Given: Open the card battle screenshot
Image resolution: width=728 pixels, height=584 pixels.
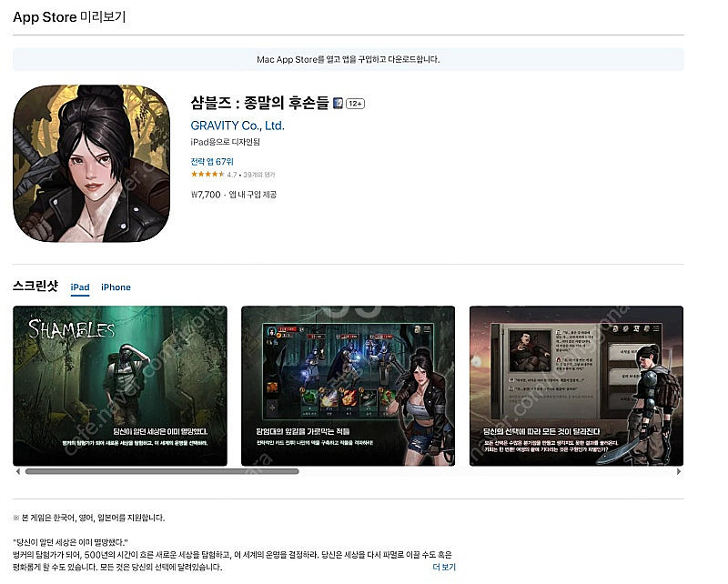Looking at the screenshot, I should pos(348,386).
